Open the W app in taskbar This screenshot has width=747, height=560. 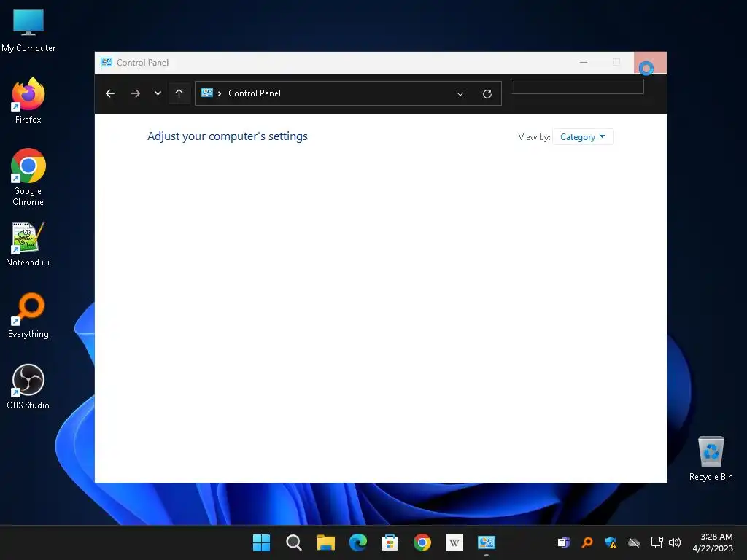coord(454,542)
